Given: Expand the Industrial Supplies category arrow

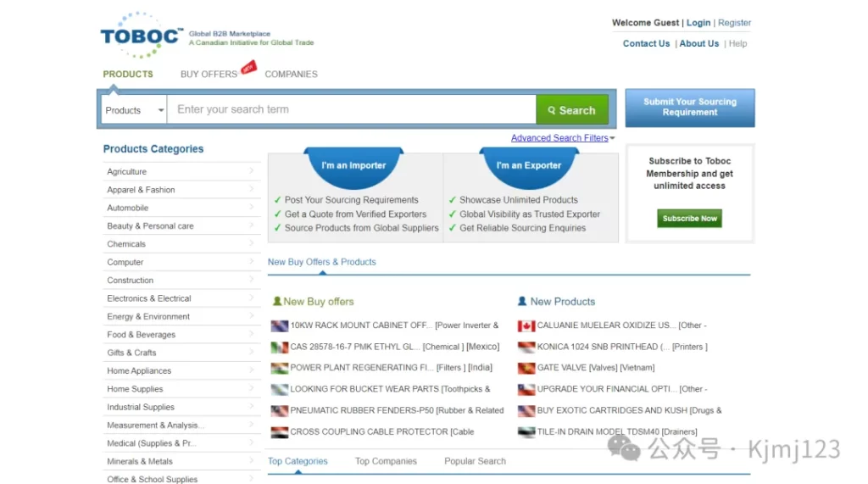Looking at the screenshot, I should [251, 407].
